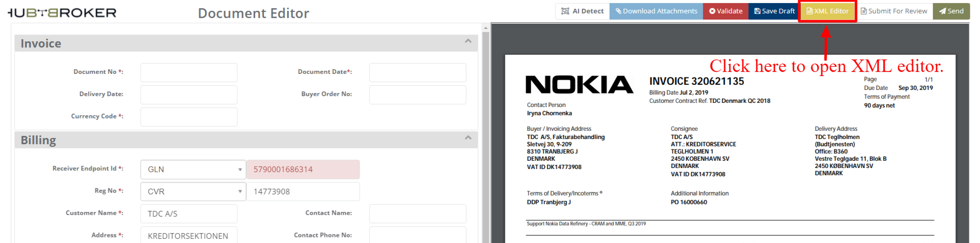Viewport: 980px width, 243px height.
Task: Edit Customer Name field TDC A/S
Action: [x=189, y=214]
